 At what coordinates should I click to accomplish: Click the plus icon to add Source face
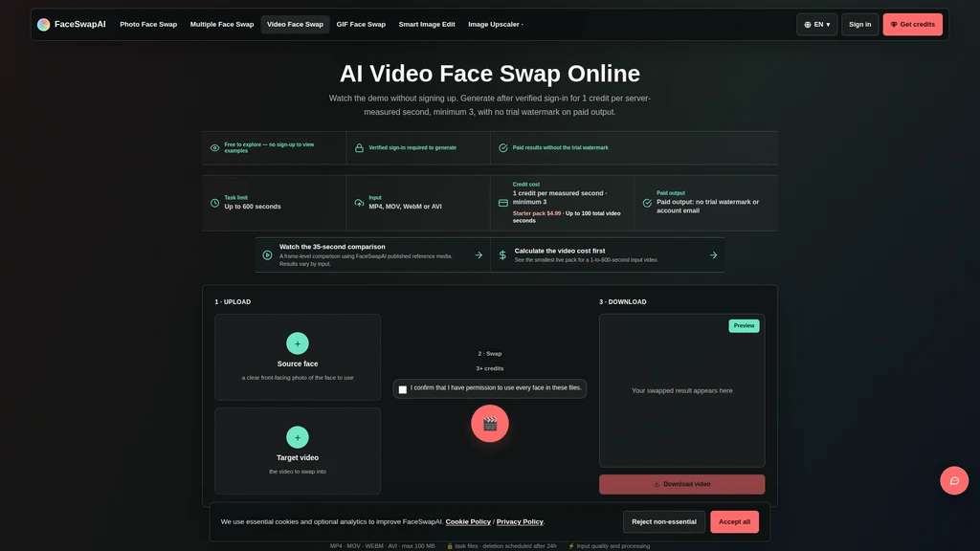pyautogui.click(x=298, y=343)
